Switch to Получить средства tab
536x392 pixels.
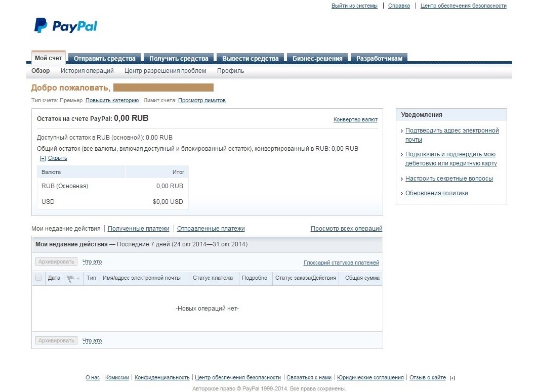tap(179, 59)
